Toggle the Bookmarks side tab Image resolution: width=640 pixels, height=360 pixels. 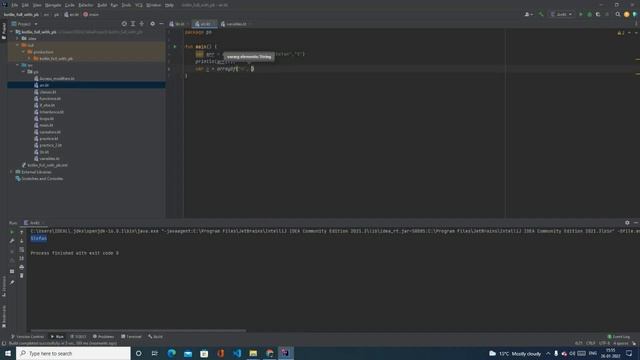click(x=4, y=316)
